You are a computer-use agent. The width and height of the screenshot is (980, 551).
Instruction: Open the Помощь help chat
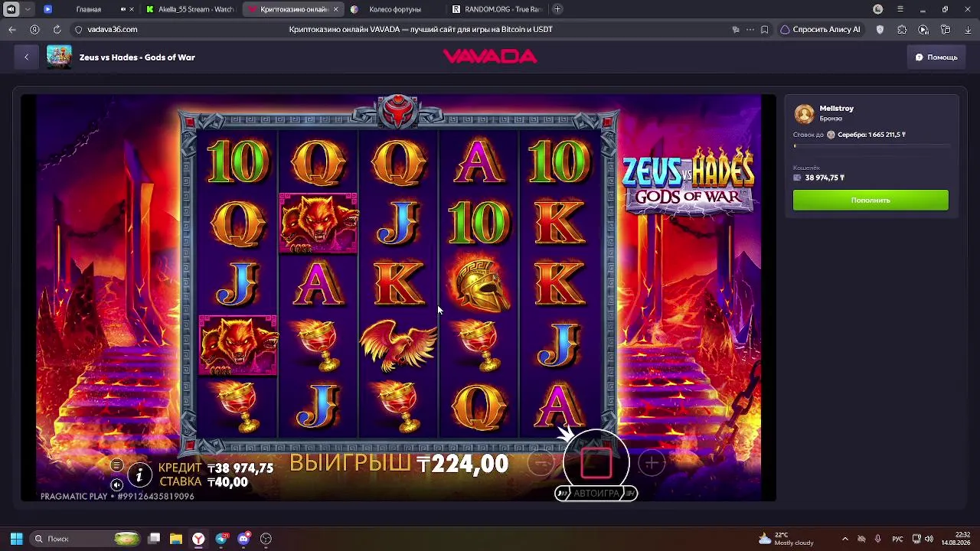pos(936,57)
